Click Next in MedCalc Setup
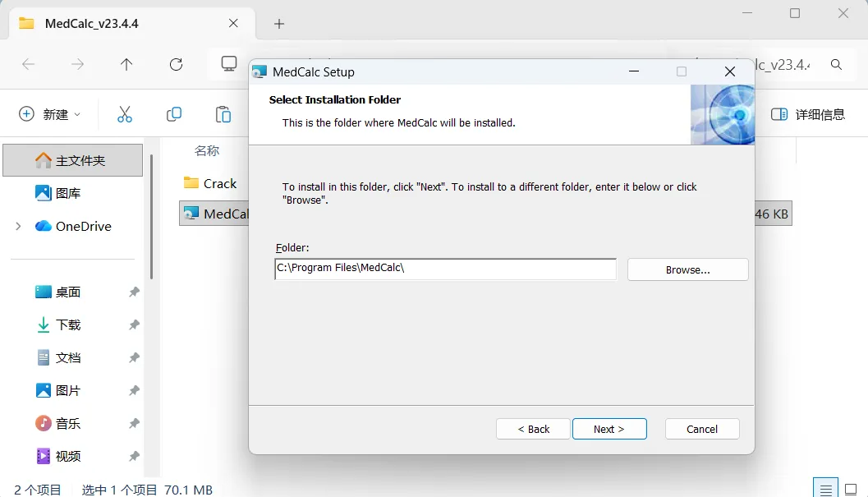 point(609,429)
